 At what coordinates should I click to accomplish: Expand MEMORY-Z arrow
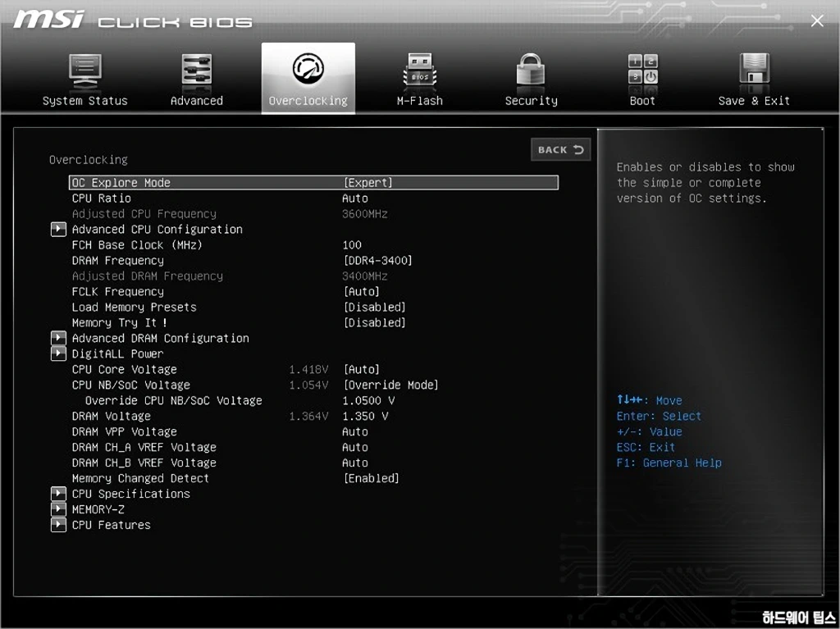point(58,509)
